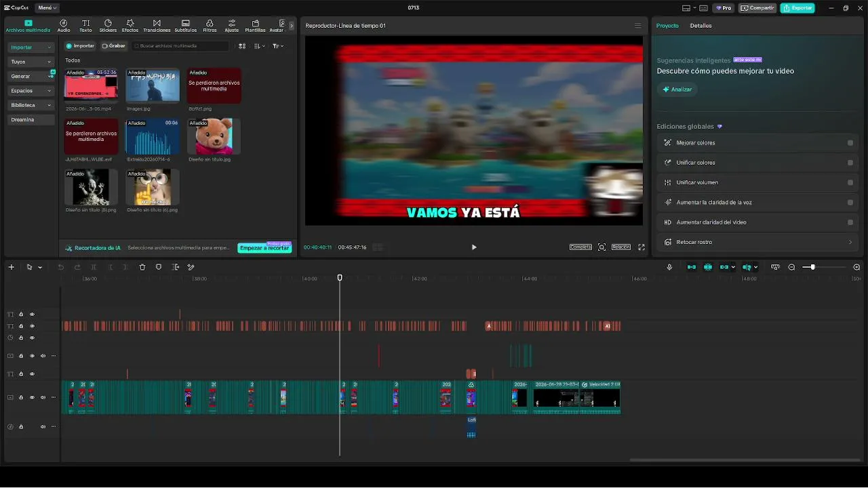Screen dimensions: 868x488
Task: Open the magic wand auto-edit tool
Action: click(x=191, y=267)
